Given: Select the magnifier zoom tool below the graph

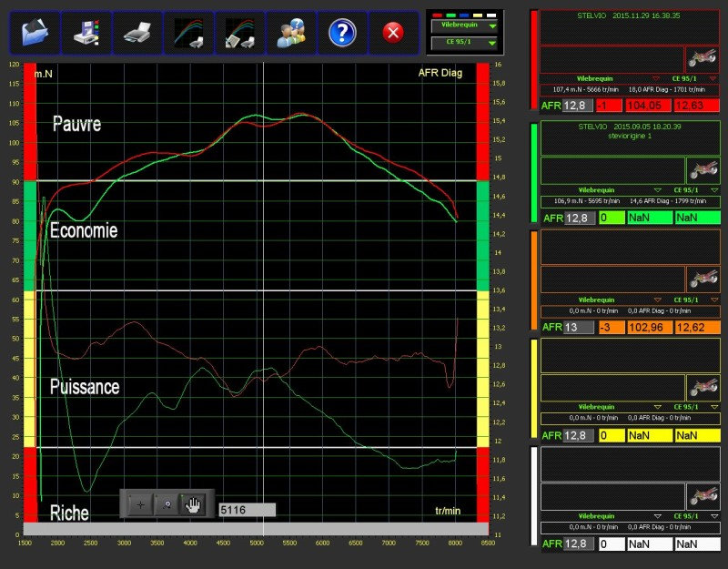Looking at the screenshot, I should 167,504.
